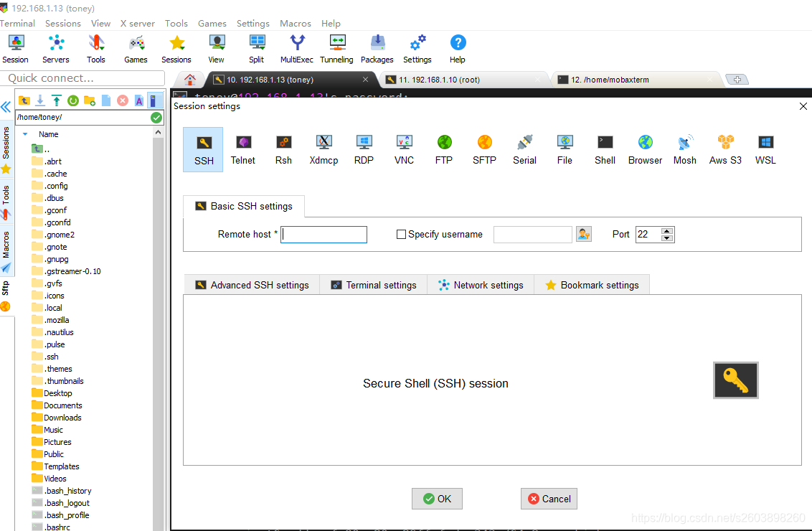Screen dimensions: 812x531
Task: Click the upload arrow in SFTP panel
Action: tap(57, 100)
